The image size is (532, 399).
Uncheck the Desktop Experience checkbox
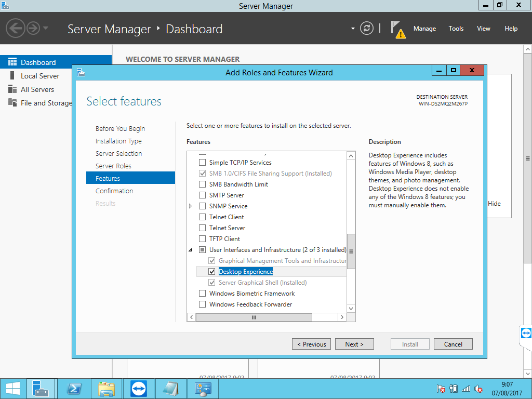(212, 271)
